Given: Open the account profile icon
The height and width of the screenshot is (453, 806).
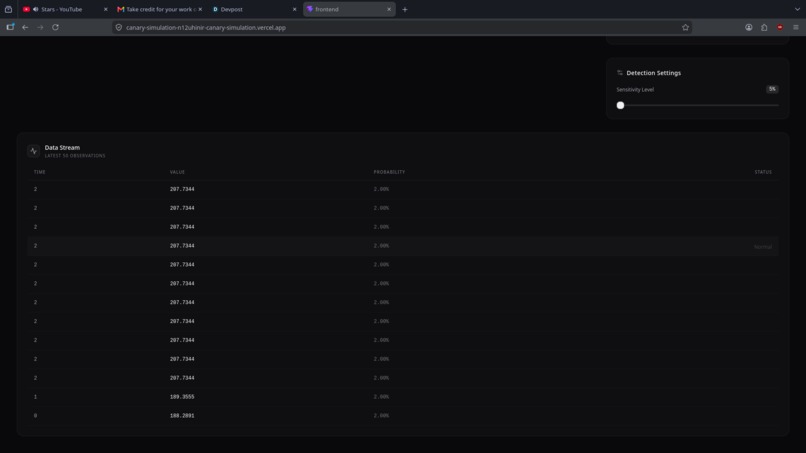Looking at the screenshot, I should 749,27.
